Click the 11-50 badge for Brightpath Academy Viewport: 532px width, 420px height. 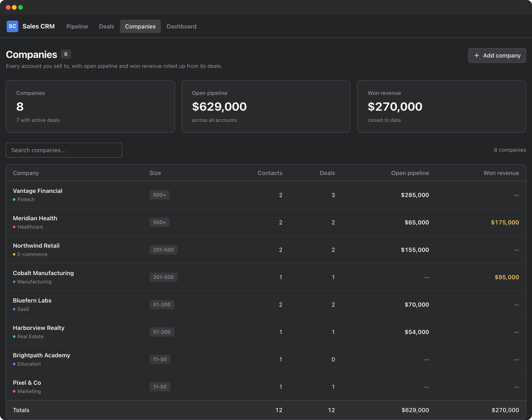point(160,360)
